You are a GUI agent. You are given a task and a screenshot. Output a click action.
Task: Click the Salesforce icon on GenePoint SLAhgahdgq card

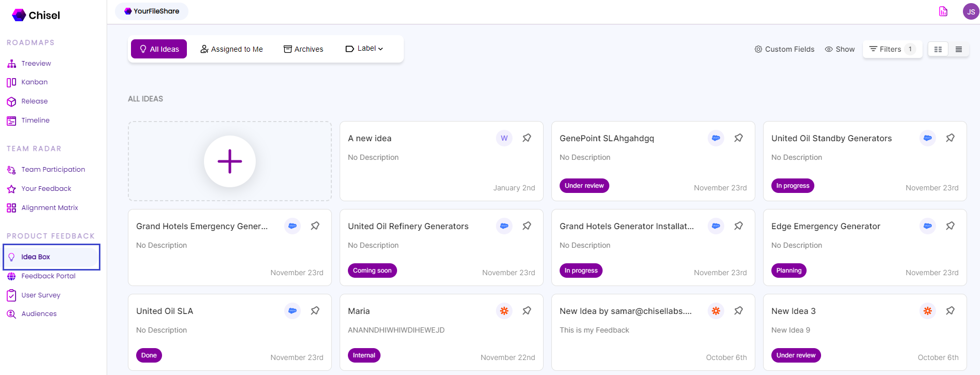[715, 138]
